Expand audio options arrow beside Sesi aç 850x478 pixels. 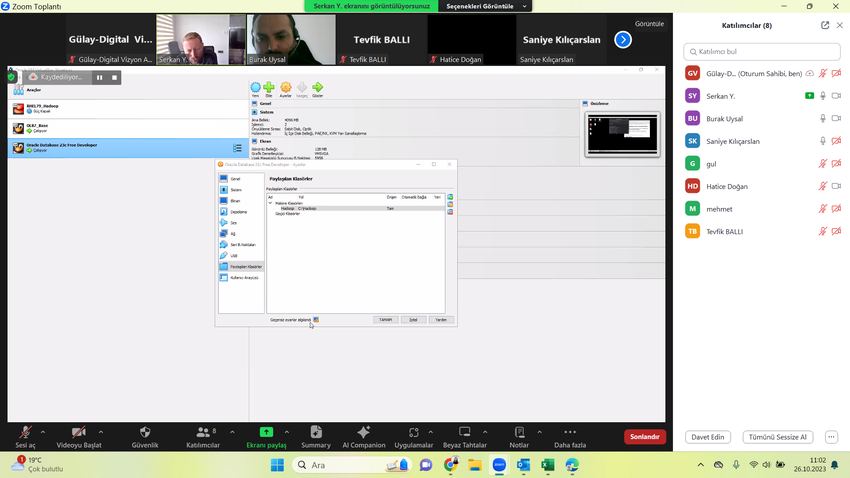pos(43,432)
